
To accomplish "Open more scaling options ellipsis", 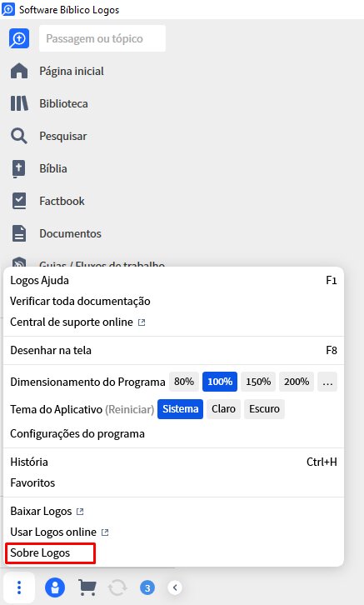I will pos(327,382).
